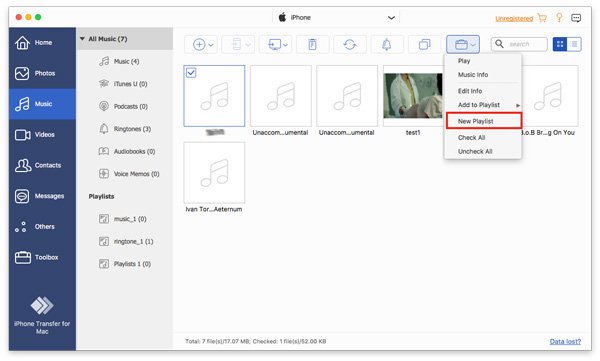Collapse the All Music (7) tree

click(82, 39)
